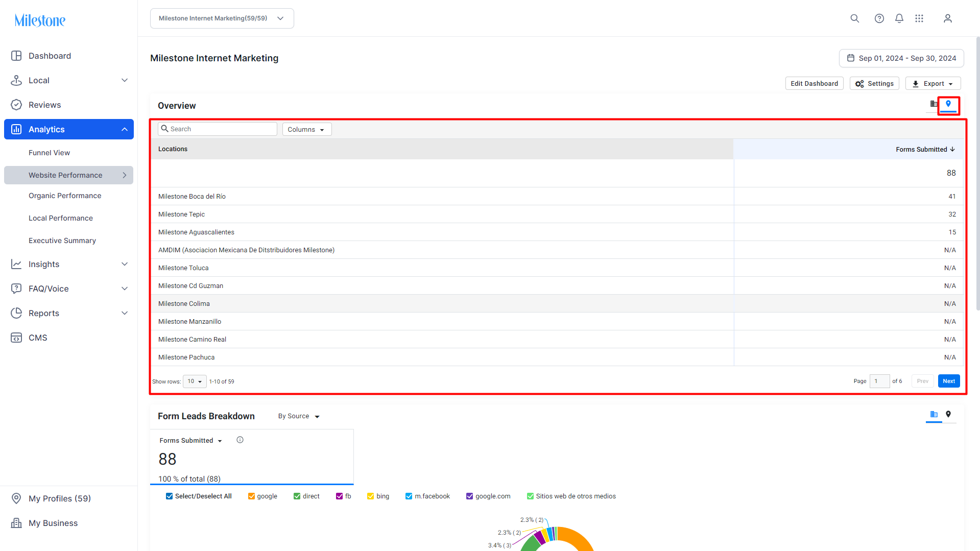Select the AMDIM location row
Screen dimensions: 980x551
pos(557,250)
